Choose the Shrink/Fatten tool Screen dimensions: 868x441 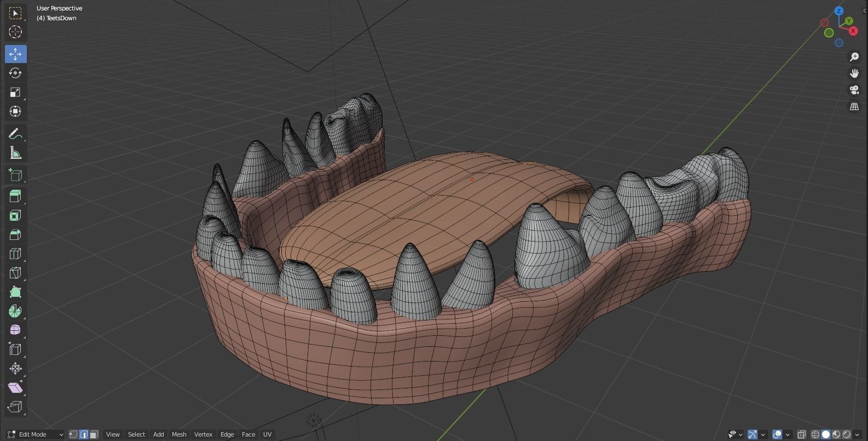(15, 368)
